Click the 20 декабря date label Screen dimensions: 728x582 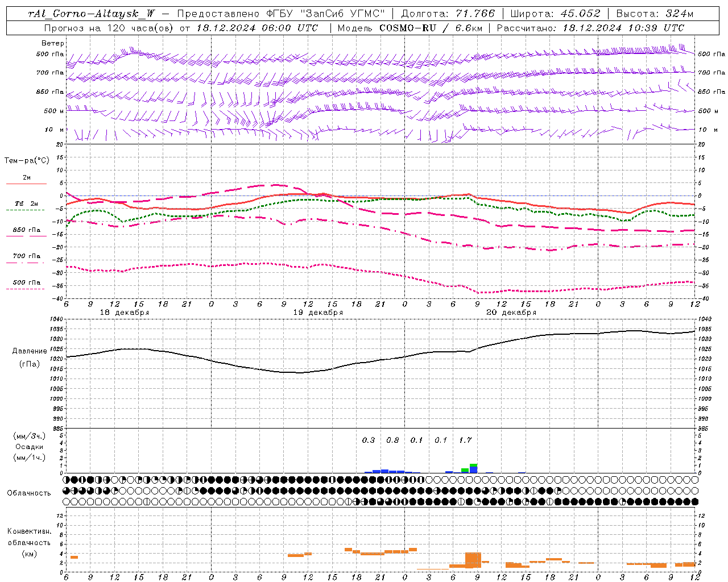(x=511, y=313)
